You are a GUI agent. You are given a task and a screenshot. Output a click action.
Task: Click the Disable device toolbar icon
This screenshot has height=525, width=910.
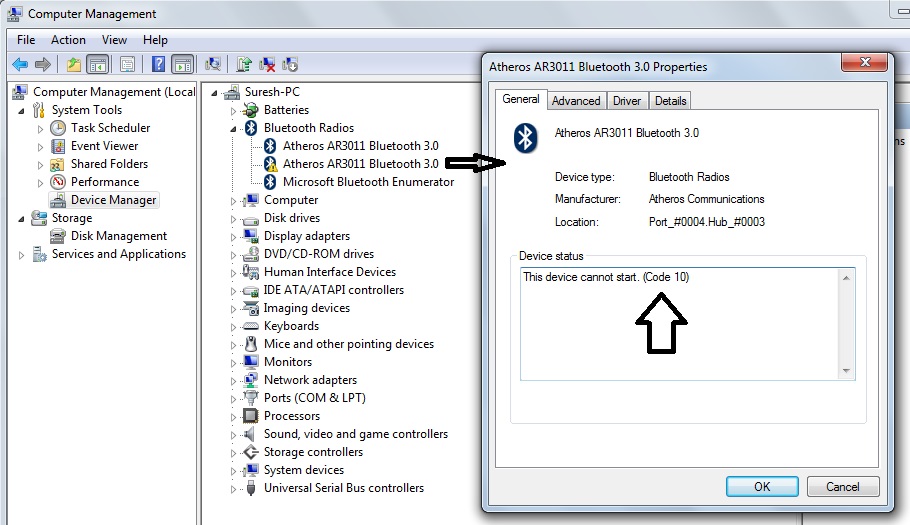pyautogui.click(x=290, y=64)
